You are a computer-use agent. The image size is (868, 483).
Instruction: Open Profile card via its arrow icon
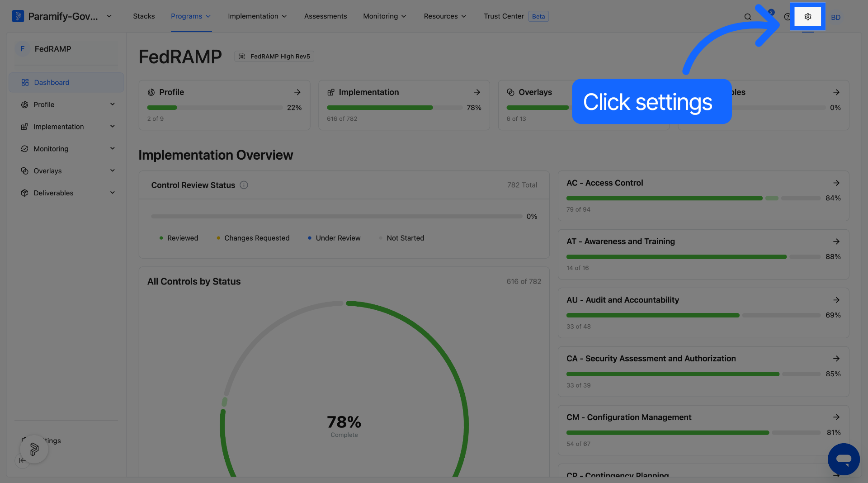click(x=297, y=92)
